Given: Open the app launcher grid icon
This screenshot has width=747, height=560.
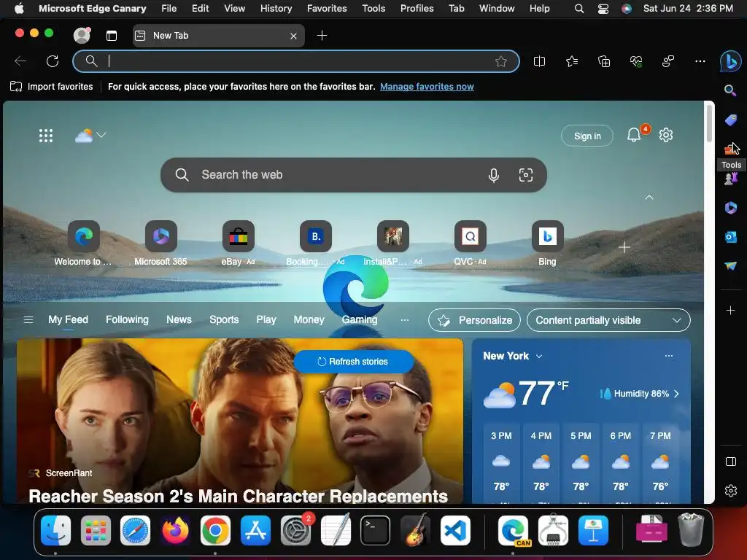Looking at the screenshot, I should pyautogui.click(x=46, y=136).
